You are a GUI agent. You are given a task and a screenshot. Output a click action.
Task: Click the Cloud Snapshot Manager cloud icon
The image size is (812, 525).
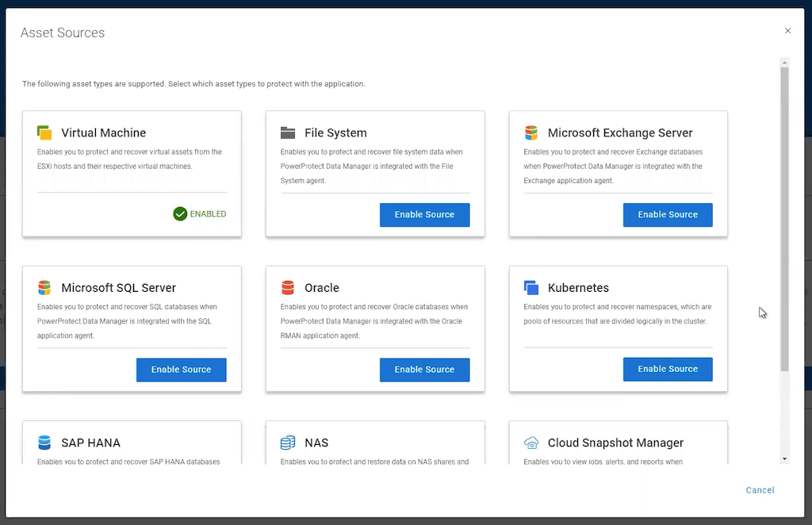[531, 443]
